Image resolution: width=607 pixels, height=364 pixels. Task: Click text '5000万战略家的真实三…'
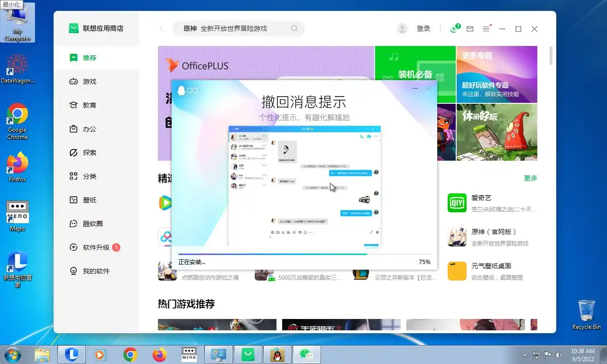pos(310,278)
